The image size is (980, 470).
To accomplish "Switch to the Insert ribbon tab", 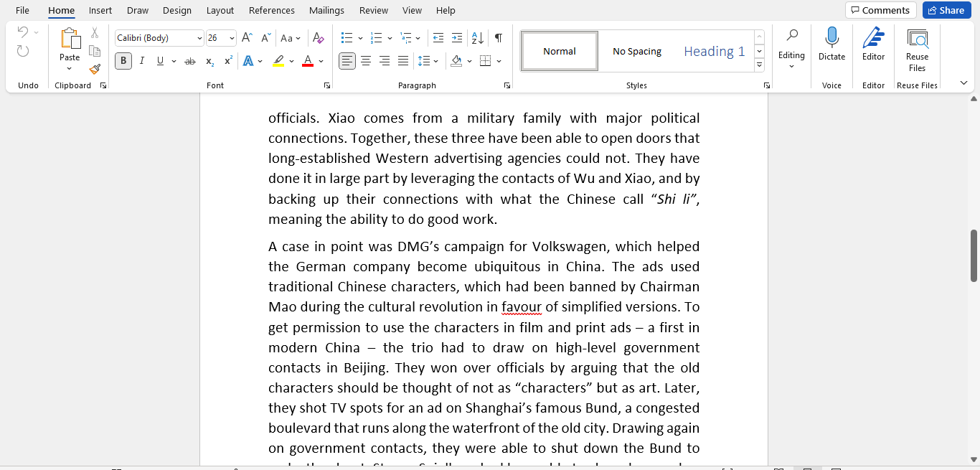I will 100,10.
